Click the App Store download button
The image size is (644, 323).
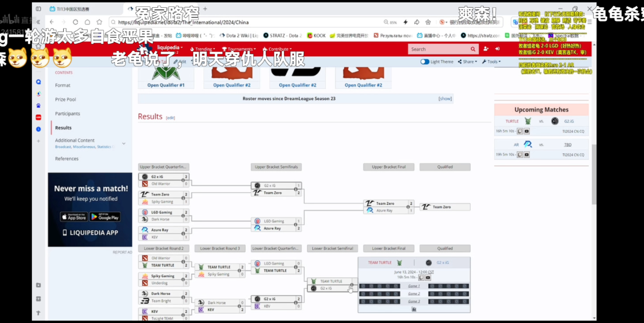74,217
